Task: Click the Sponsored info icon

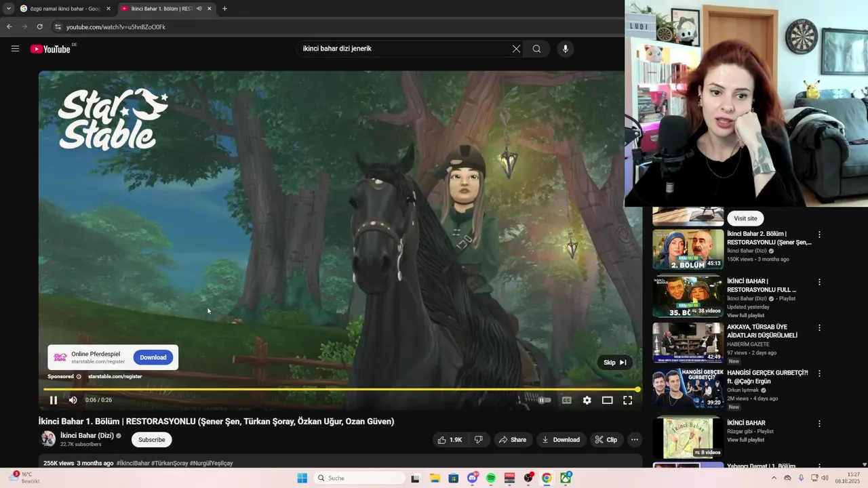Action: tap(79, 376)
